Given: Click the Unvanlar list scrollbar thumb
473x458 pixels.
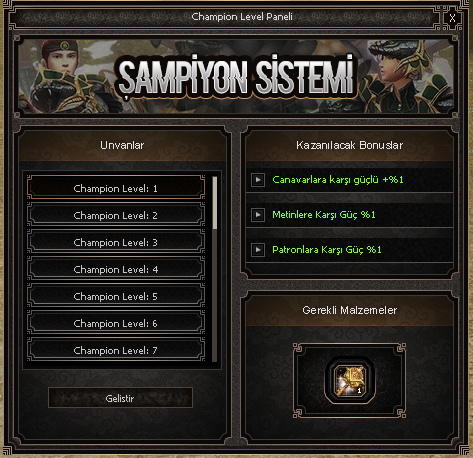Looking at the screenshot, I should pos(215,203).
